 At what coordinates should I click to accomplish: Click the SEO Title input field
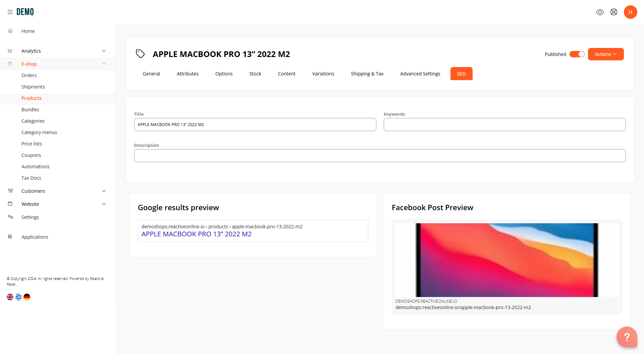(255, 124)
